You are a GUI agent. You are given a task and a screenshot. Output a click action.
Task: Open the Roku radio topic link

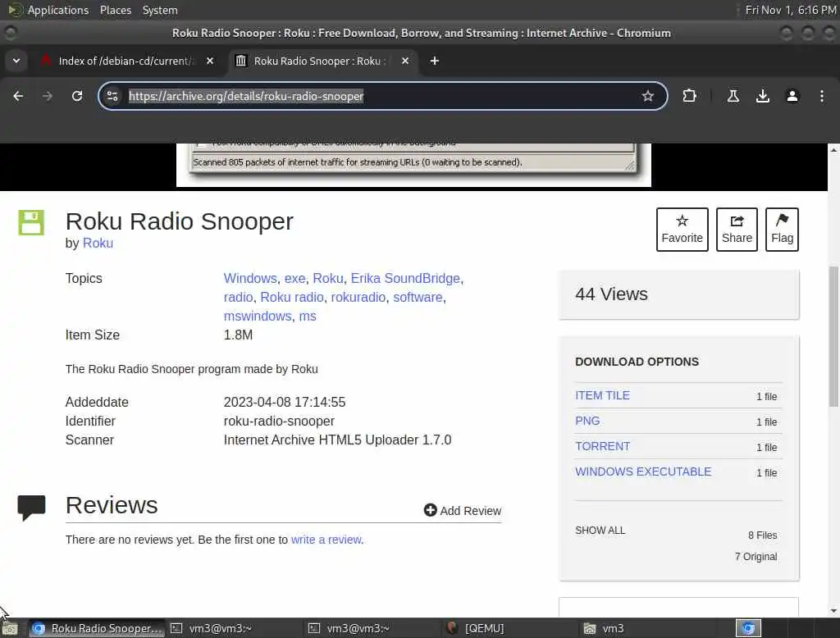click(292, 298)
